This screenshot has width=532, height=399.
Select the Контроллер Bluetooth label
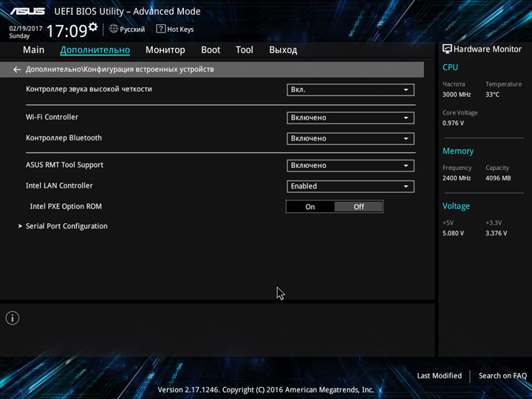pyautogui.click(x=64, y=137)
